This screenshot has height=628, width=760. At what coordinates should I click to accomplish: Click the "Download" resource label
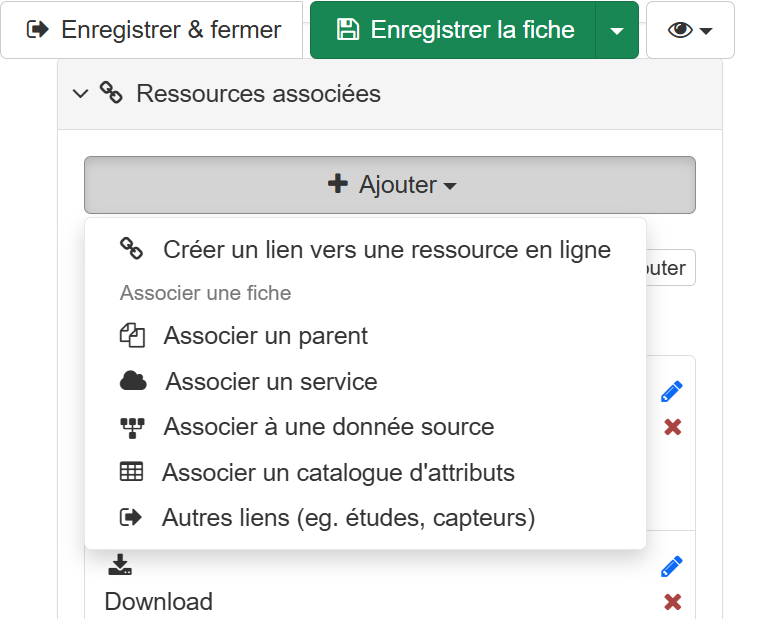158,602
